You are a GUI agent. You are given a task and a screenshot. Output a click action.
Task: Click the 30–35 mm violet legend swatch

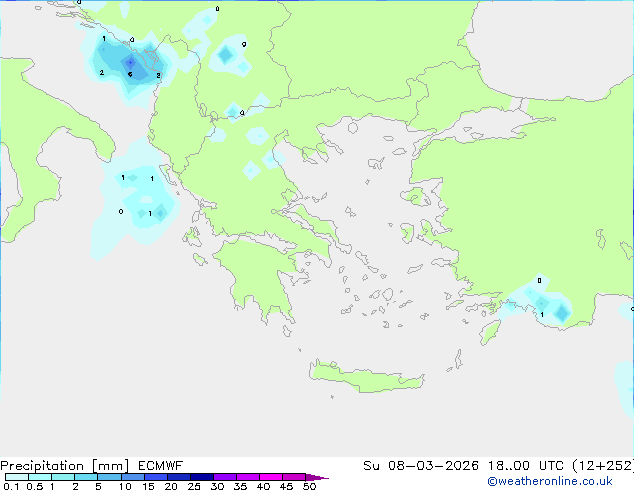[x=225, y=477]
